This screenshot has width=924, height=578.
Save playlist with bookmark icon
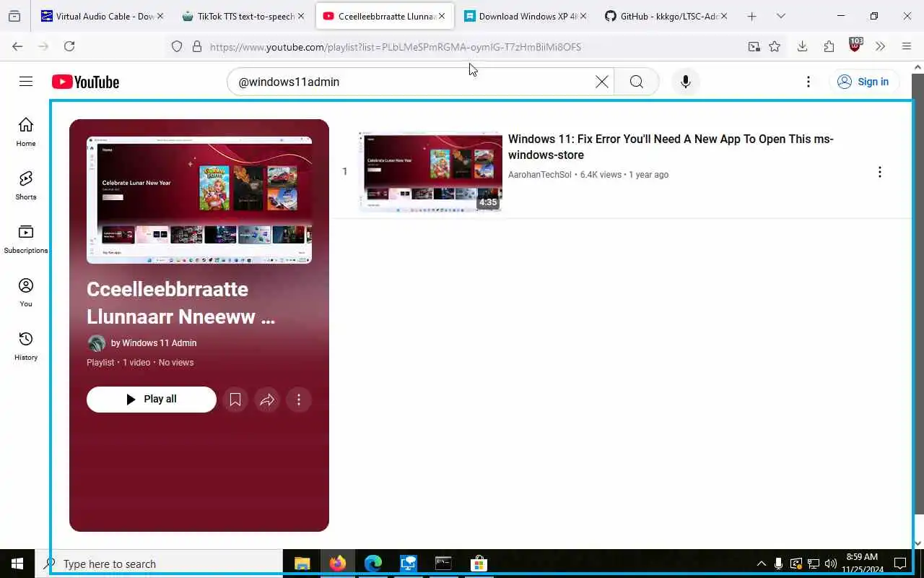pyautogui.click(x=235, y=400)
